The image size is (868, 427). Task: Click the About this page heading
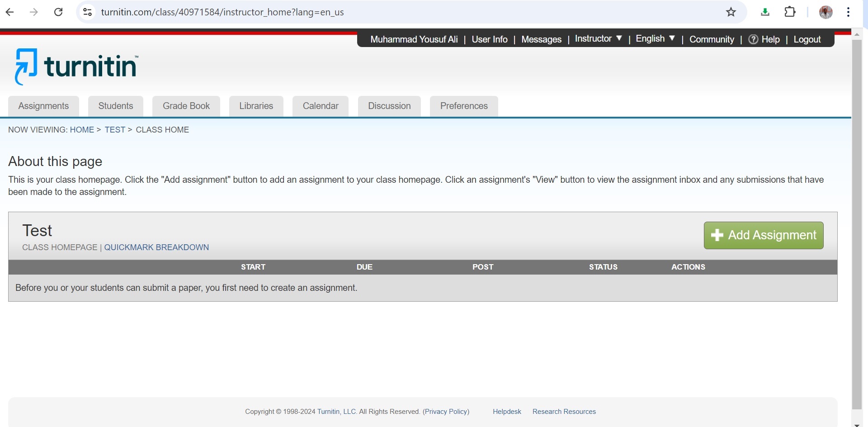click(55, 161)
